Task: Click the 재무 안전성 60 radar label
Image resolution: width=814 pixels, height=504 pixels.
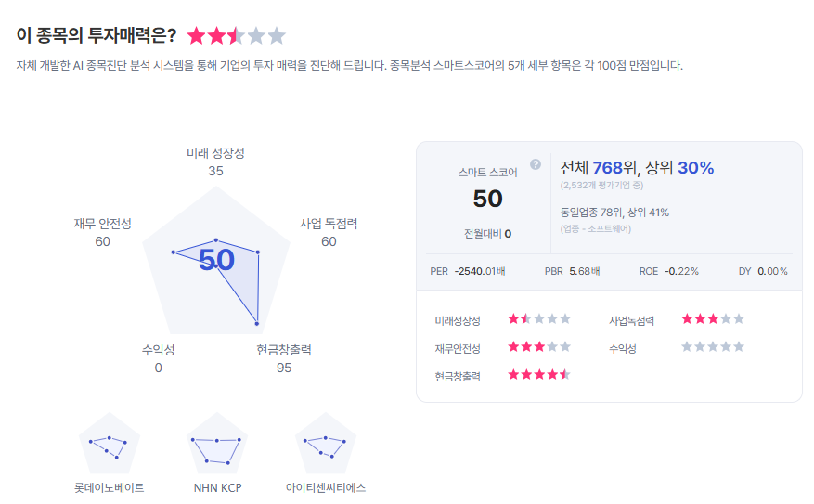Action: [x=102, y=233]
